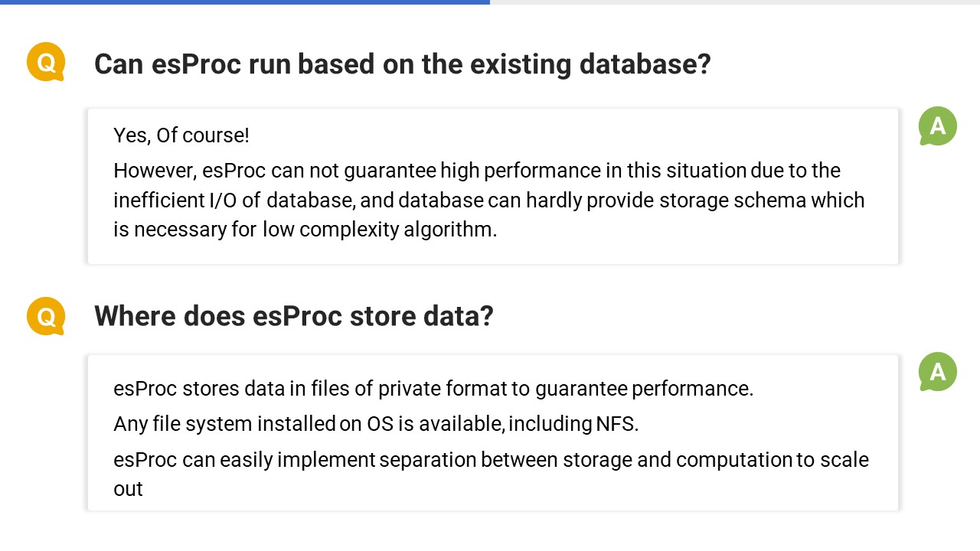Click the term 'I/O' in the first answer
Image resolution: width=980 pixels, height=551 pixels.
point(223,201)
